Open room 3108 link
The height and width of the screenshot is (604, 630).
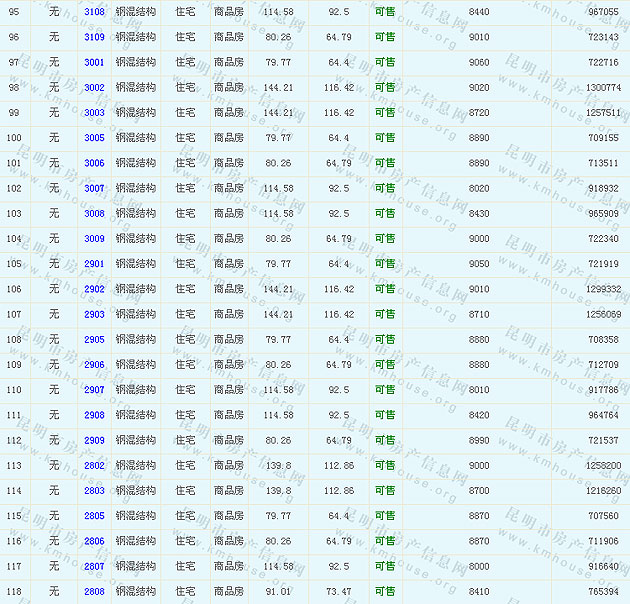[94, 12]
